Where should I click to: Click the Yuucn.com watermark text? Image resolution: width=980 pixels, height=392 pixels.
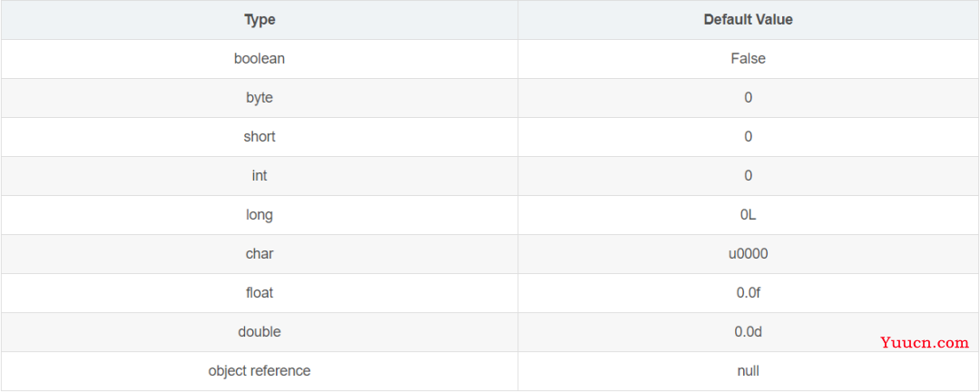pos(925,343)
